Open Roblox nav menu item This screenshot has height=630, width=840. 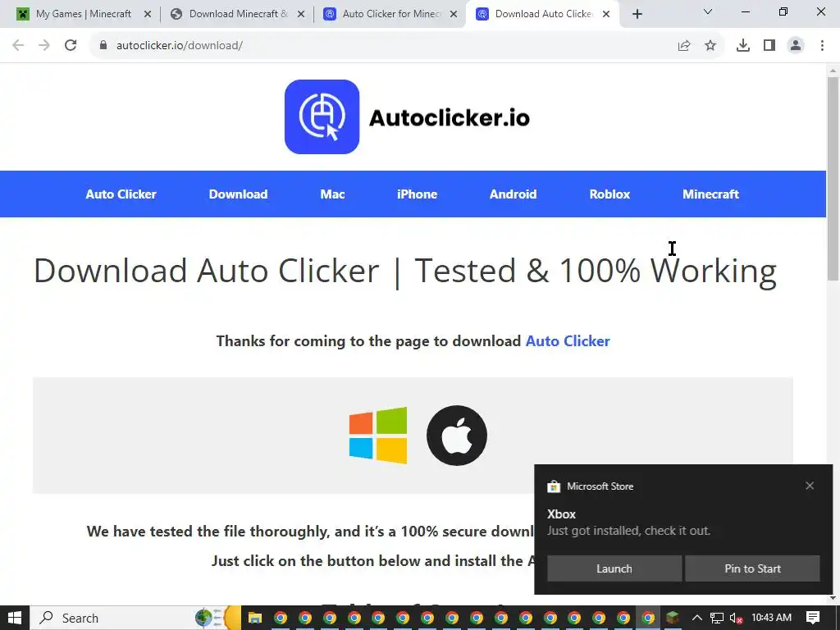coord(609,194)
